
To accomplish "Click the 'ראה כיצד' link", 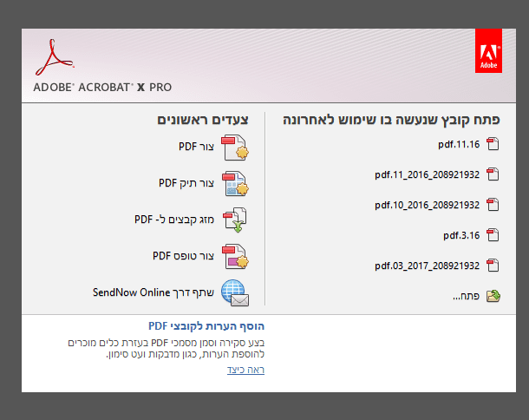I will tap(245, 370).
